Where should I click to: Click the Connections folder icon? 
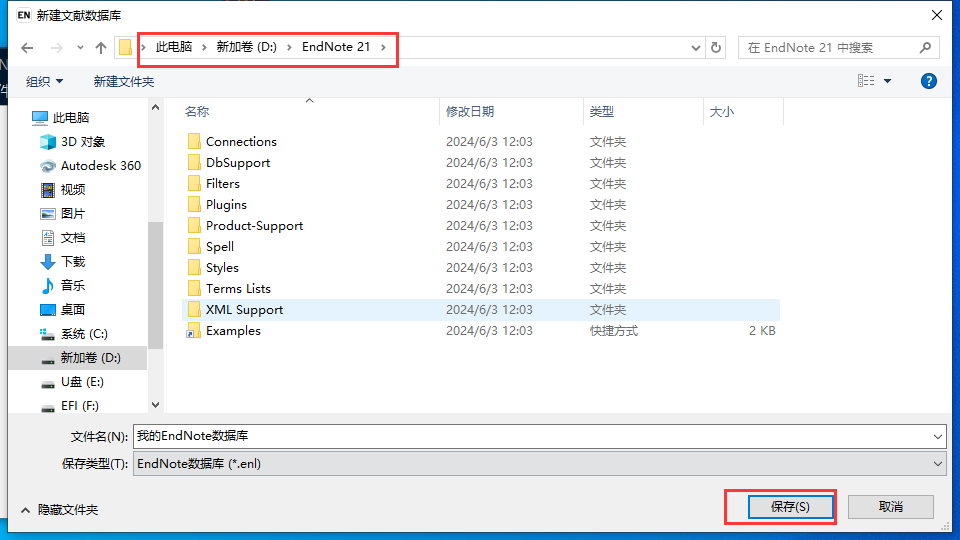(193, 141)
